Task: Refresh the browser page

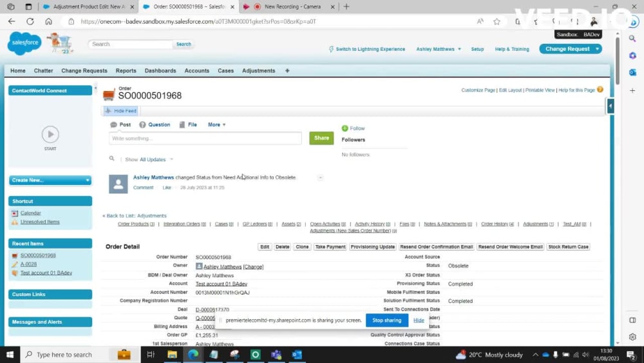Action: 30,21
